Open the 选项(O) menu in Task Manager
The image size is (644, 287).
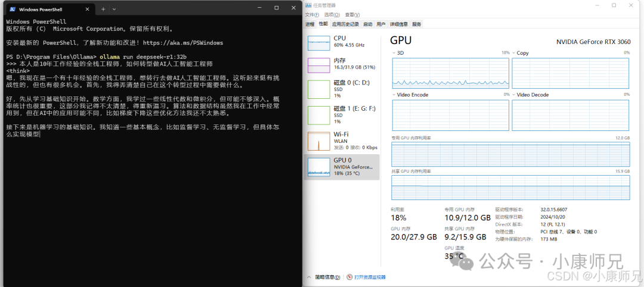click(332, 15)
